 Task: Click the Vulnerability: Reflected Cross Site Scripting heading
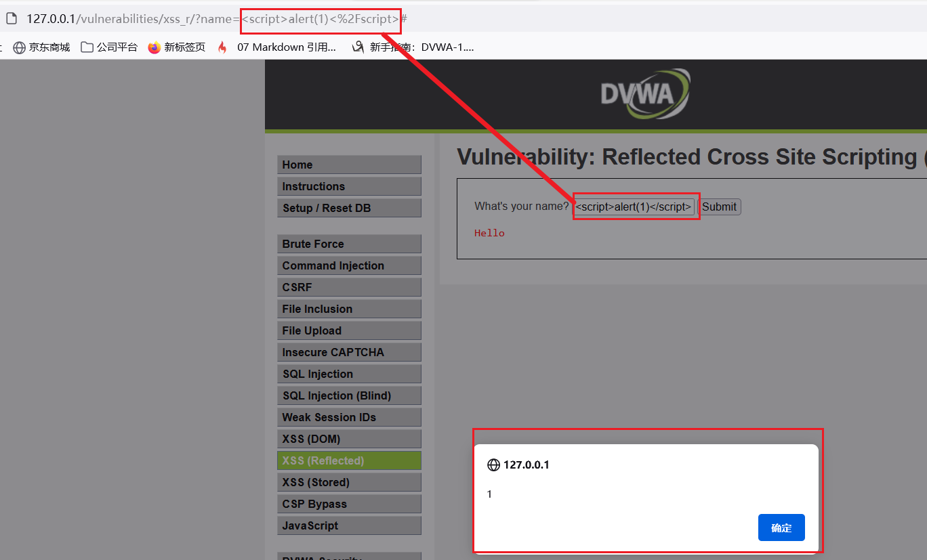point(691,156)
